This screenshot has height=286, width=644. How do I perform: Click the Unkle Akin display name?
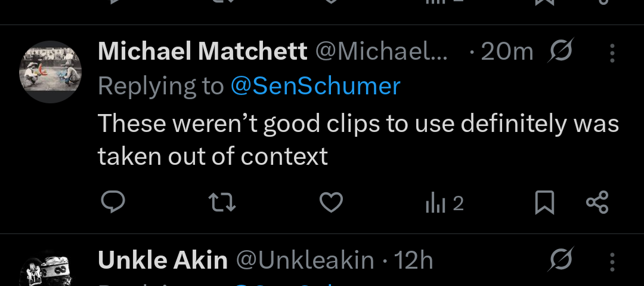[162, 260]
